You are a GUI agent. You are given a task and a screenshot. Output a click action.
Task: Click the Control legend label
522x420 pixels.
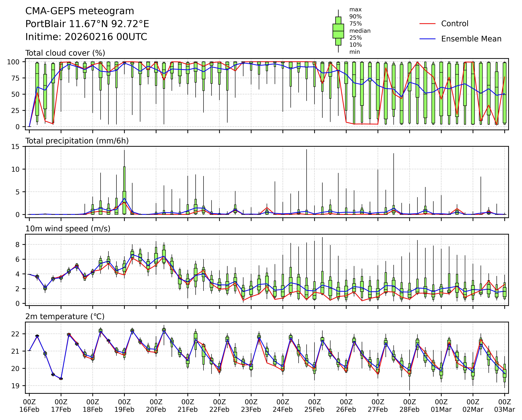pos(455,24)
